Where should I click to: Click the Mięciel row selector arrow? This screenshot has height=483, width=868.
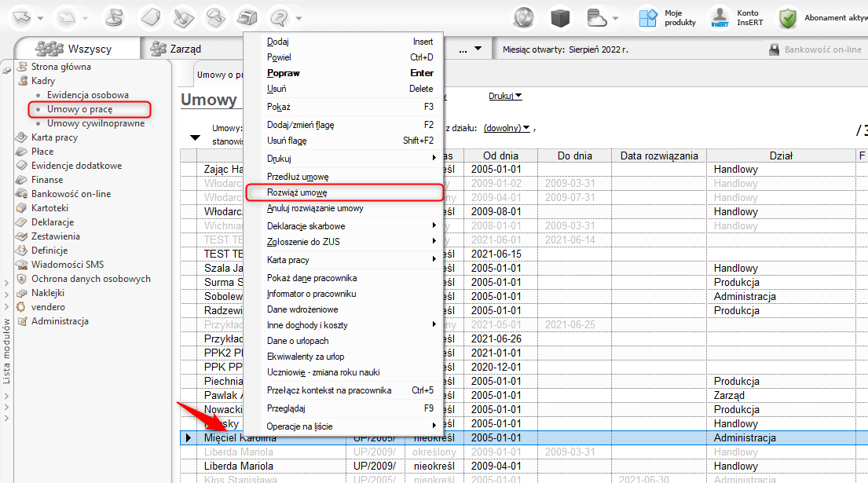pyautogui.click(x=189, y=437)
